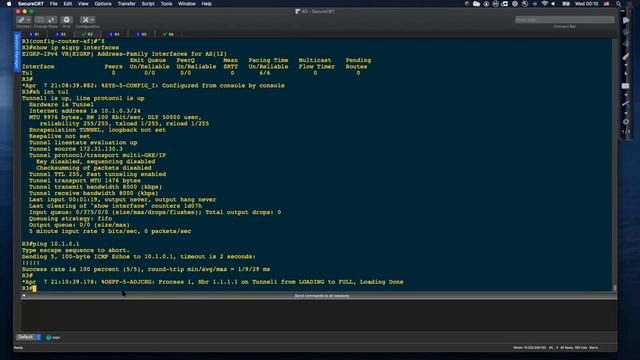Click the OSPF-5-ADJCHG log line
The height and width of the screenshot is (360, 640).
(x=212, y=282)
